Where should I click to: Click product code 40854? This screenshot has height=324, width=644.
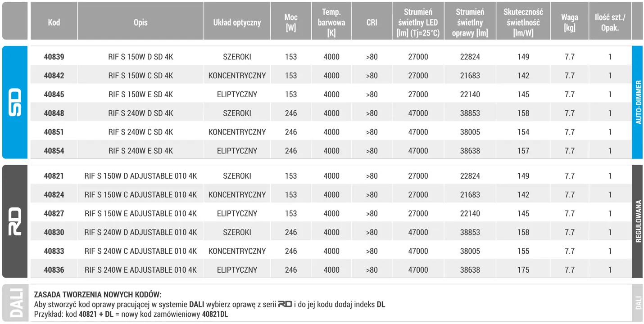tap(54, 151)
